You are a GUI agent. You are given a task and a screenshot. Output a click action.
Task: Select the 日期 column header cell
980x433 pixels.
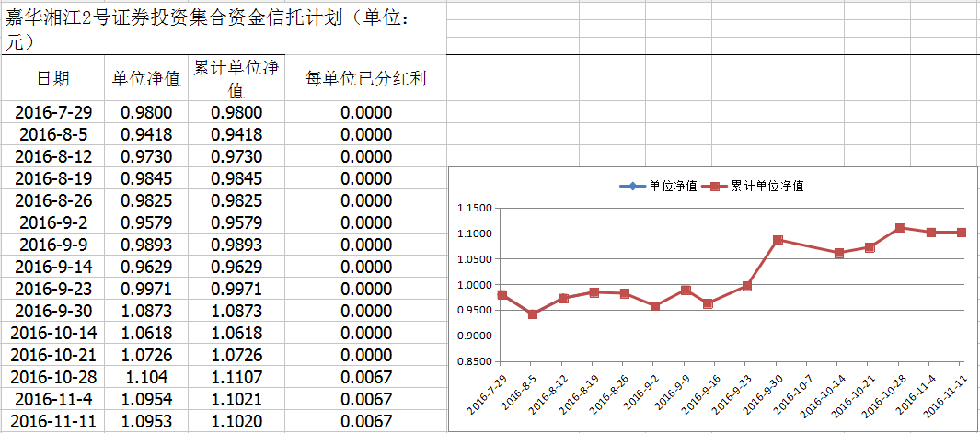tap(52, 79)
